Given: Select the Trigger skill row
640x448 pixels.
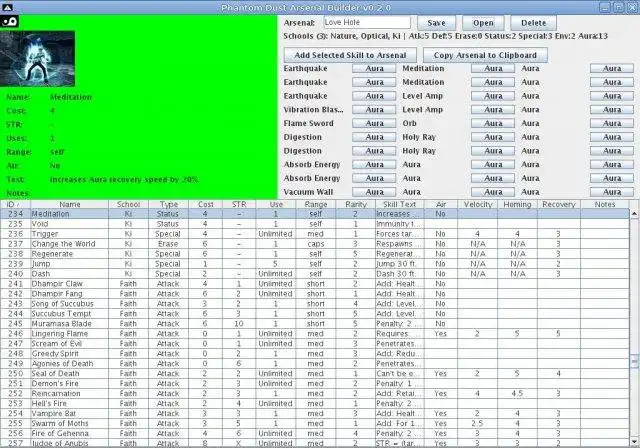Looking at the screenshot, I should click(x=315, y=234).
